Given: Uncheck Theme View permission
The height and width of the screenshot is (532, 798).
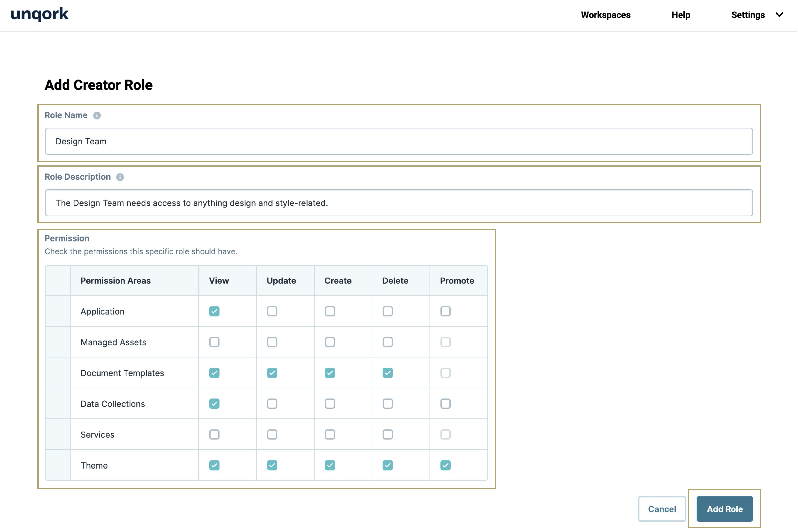Looking at the screenshot, I should [x=214, y=466].
